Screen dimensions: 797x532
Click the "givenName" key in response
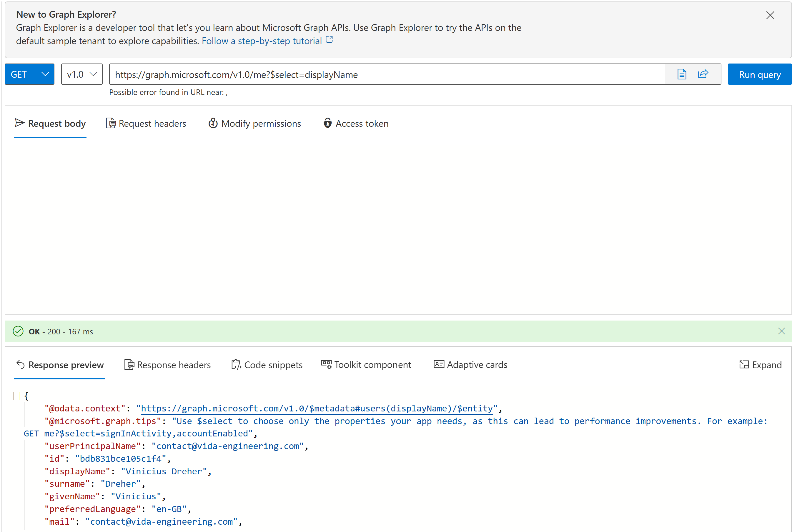pyautogui.click(x=72, y=497)
